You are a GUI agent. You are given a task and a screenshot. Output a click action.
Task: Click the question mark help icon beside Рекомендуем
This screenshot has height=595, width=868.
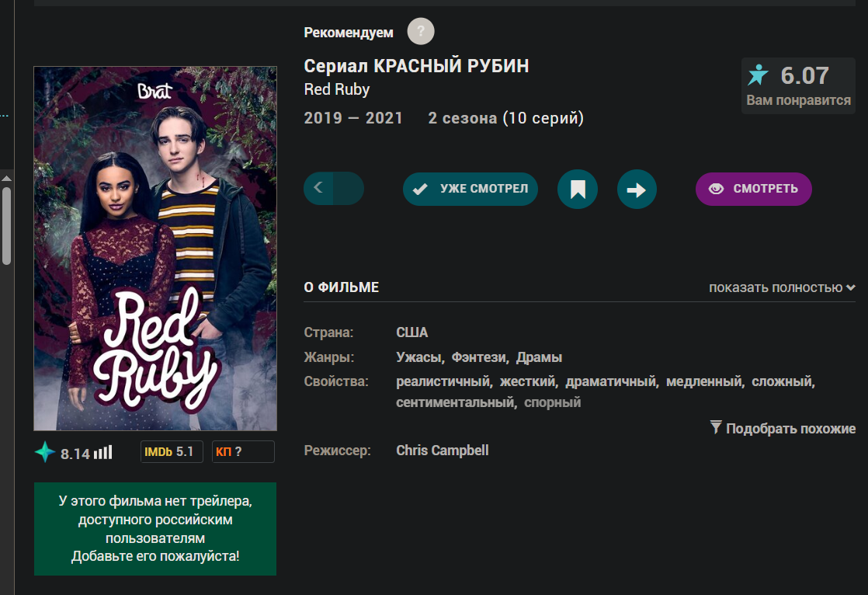click(x=421, y=31)
